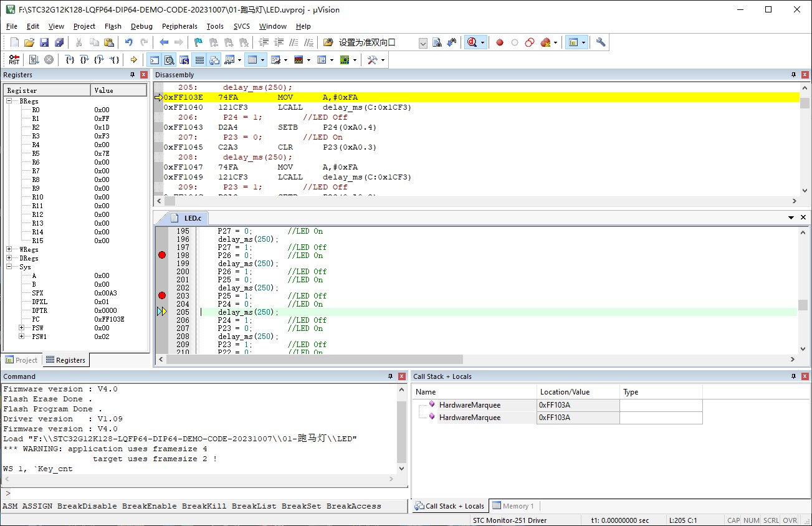The height and width of the screenshot is (526, 812).
Task: Click the Disable All Breakpoints icon
Action: 529,42
